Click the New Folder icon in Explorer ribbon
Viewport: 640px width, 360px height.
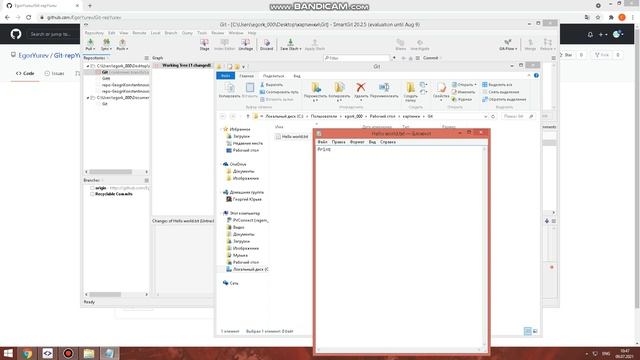point(410,87)
